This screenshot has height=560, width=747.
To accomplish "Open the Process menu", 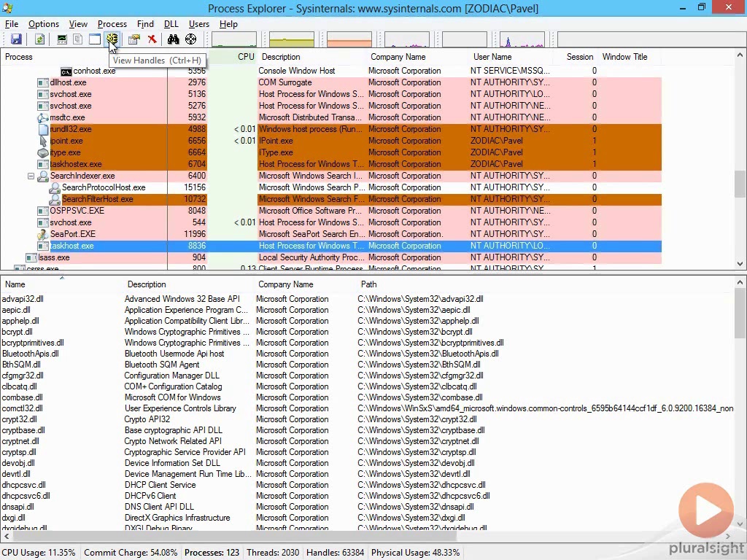I will [112, 24].
